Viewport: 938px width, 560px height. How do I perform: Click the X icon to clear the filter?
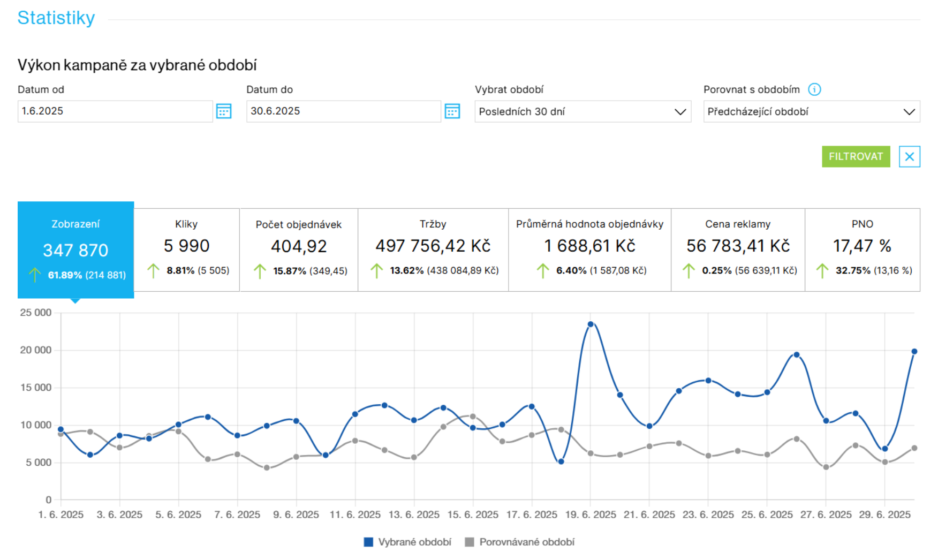point(909,156)
